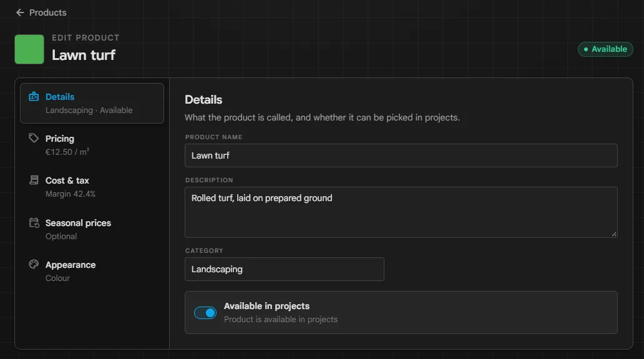Screen dimensions: 644x359
Task: Click the 'Lawn turf' page heading
Action: pos(84,55)
